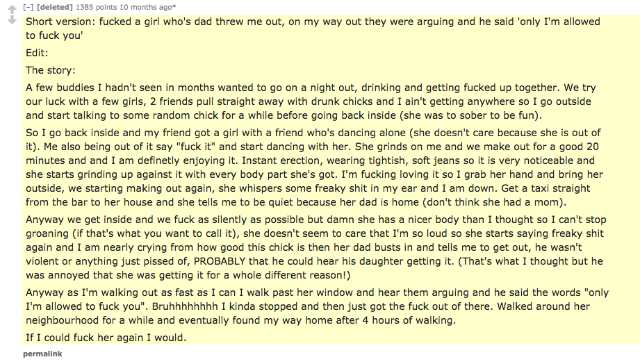
Task: Click the "10 months ago" timestamp
Action: (145, 7)
